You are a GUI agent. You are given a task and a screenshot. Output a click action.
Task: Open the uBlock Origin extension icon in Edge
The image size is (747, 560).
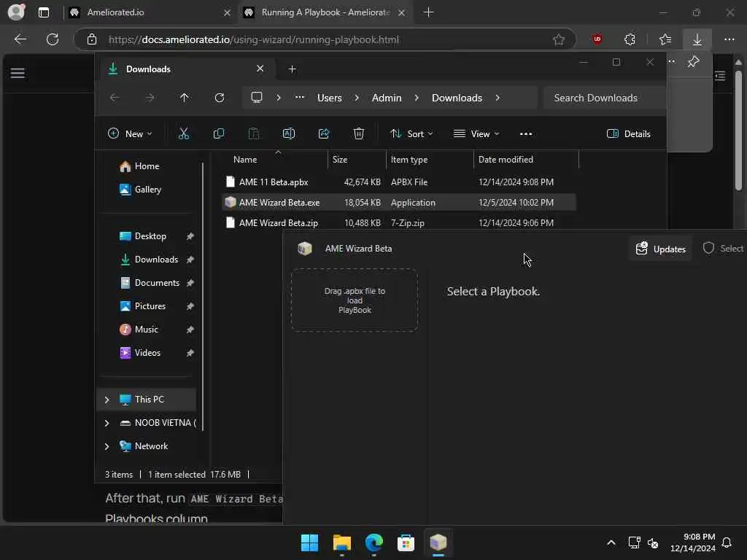[x=597, y=39]
